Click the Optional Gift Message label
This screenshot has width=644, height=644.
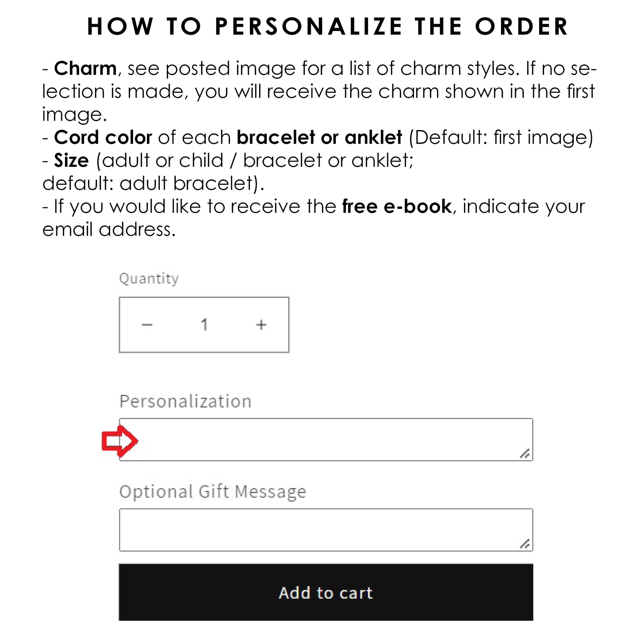[213, 492]
